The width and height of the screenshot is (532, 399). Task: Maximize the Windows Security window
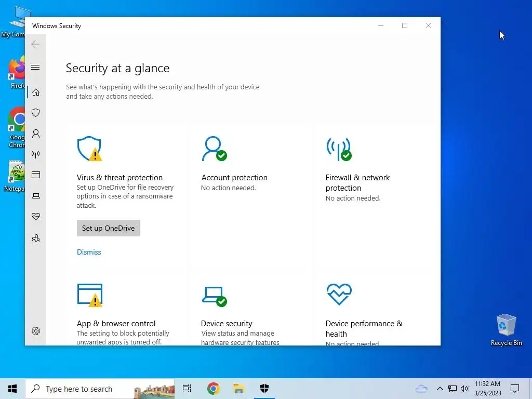(x=404, y=25)
